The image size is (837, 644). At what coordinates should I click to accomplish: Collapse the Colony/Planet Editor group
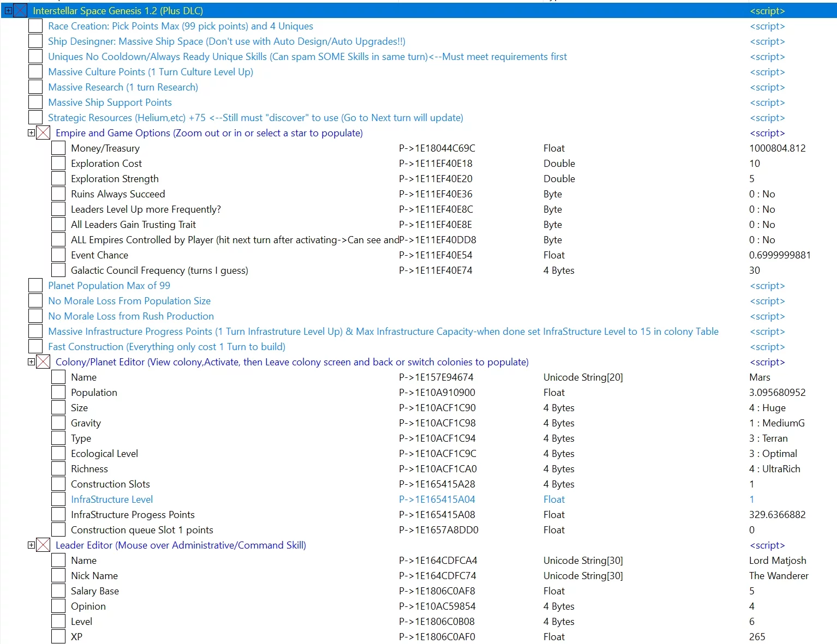[x=31, y=362]
